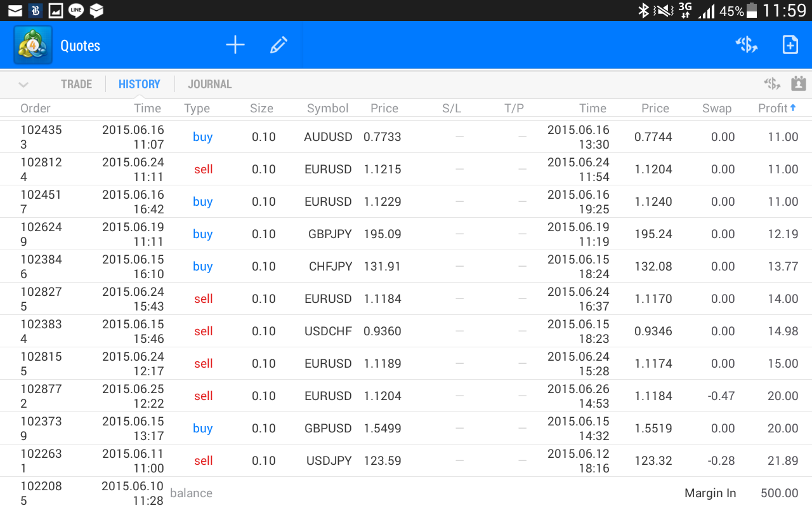The height and width of the screenshot is (508, 812).
Task: Select the USDJPY symbol cell
Action: [x=329, y=460]
